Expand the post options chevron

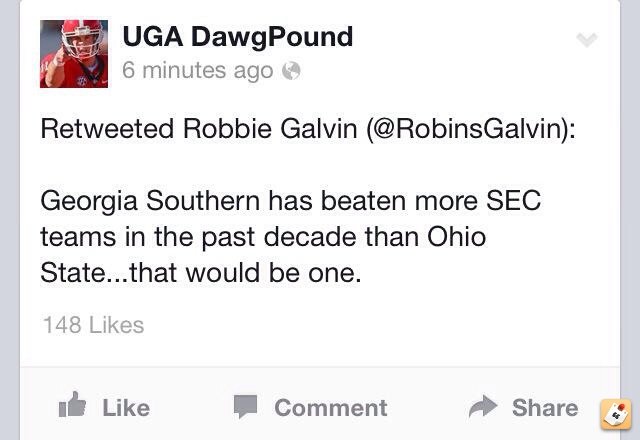click(x=587, y=40)
